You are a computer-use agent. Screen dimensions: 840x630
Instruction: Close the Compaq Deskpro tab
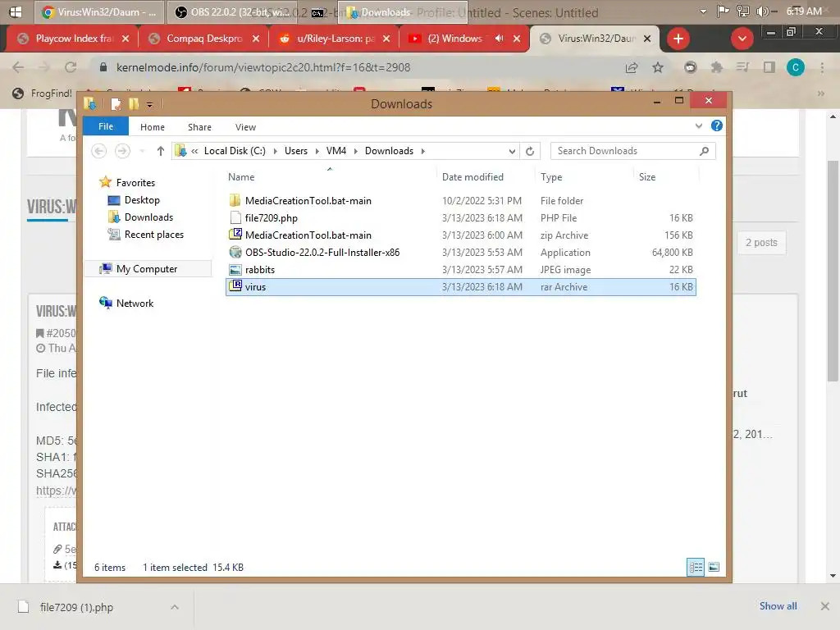pyautogui.click(x=256, y=39)
